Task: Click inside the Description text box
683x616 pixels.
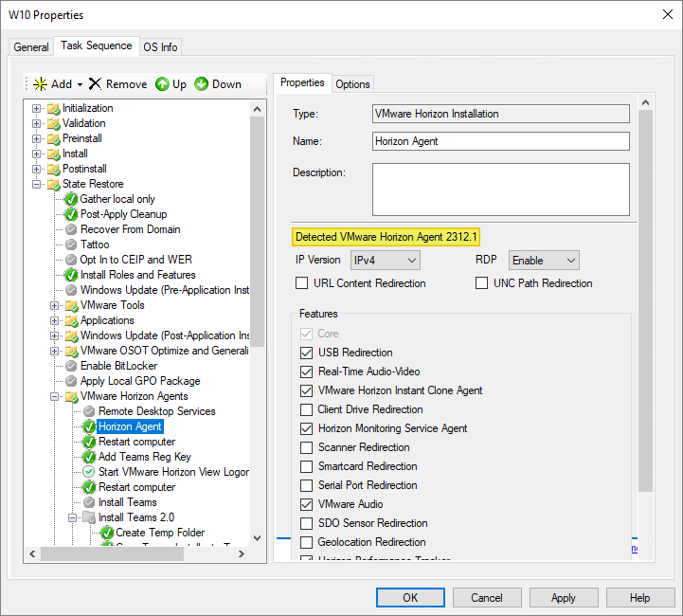Action: pos(500,190)
